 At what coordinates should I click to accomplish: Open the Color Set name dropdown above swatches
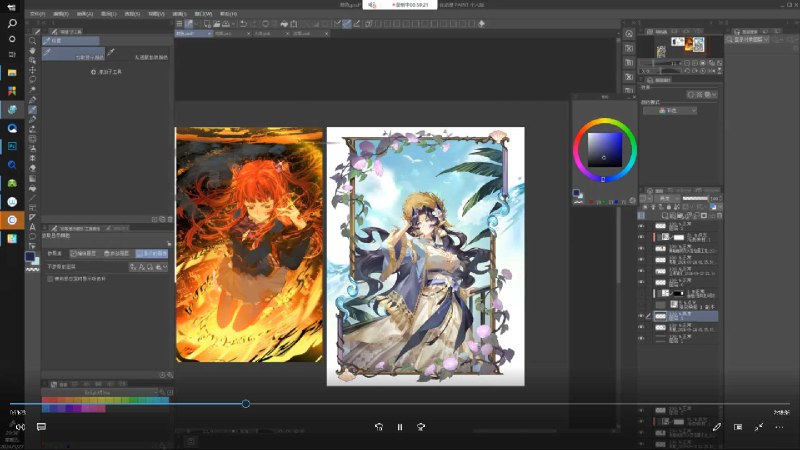point(100,392)
